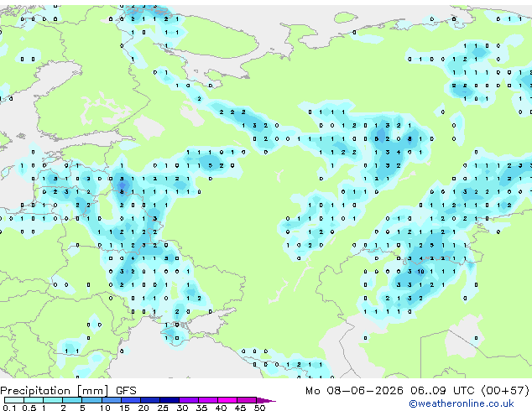Click the '40' legend scale label
This screenshot has height=411, width=532.
coord(222,408)
